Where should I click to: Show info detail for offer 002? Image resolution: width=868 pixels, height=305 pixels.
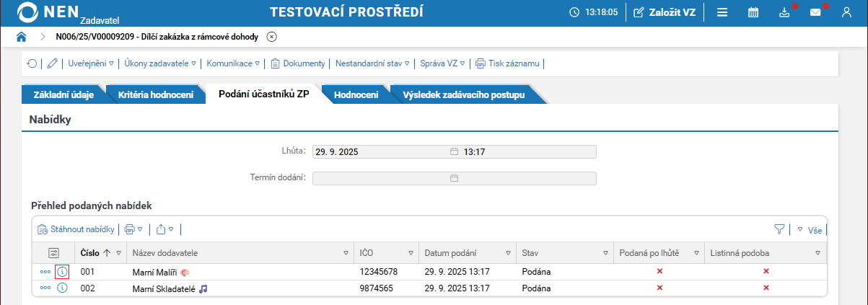pos(62,288)
